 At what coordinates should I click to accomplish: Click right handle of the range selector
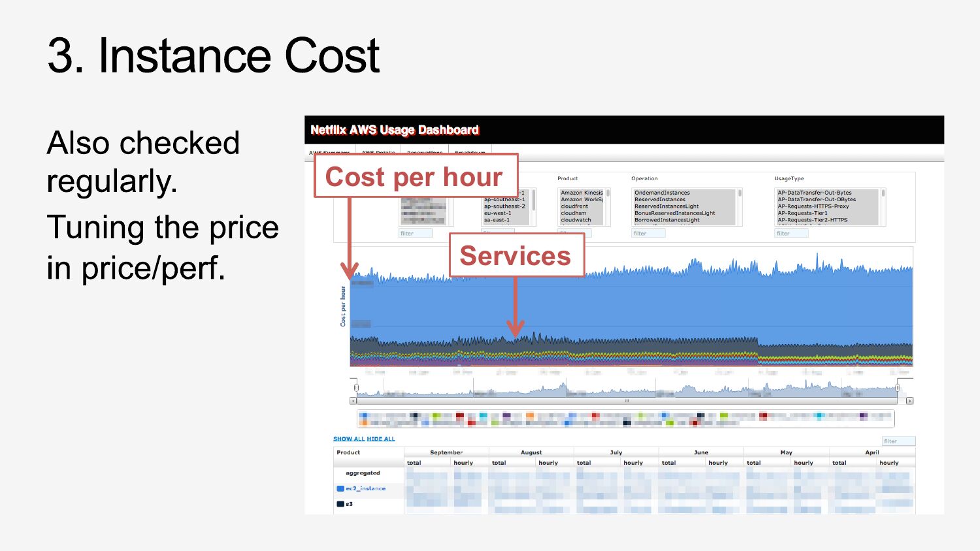[898, 388]
